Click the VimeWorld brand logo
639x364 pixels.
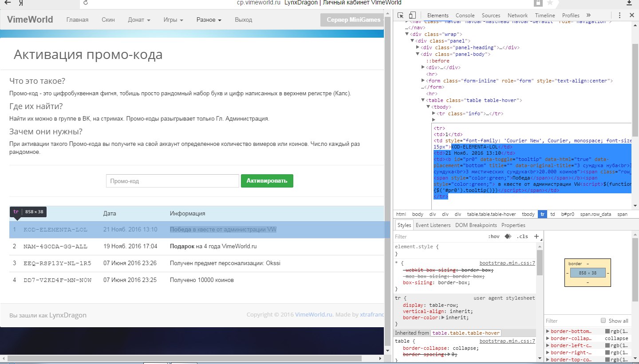30,20
